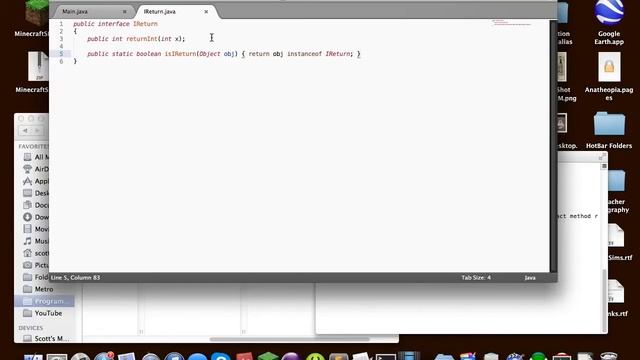Open Applications in Finder sidebar
Viewport: 640px width, 360px height.
[x=36, y=181]
